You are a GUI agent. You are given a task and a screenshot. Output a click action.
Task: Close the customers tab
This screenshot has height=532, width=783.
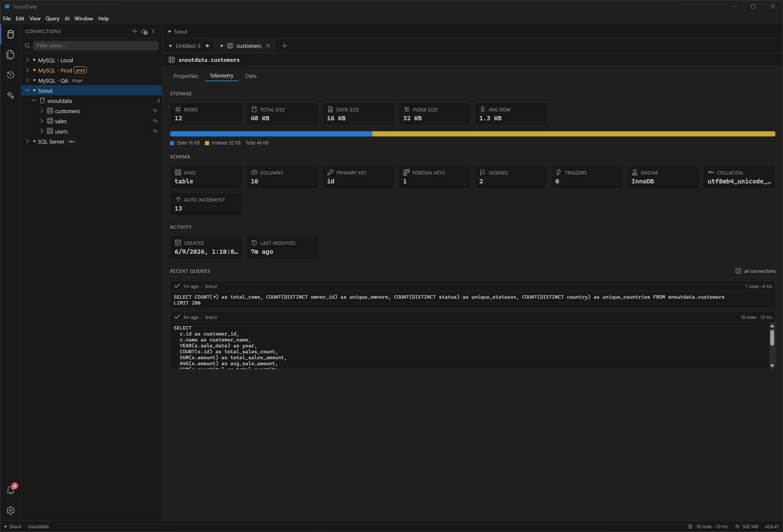coord(268,46)
